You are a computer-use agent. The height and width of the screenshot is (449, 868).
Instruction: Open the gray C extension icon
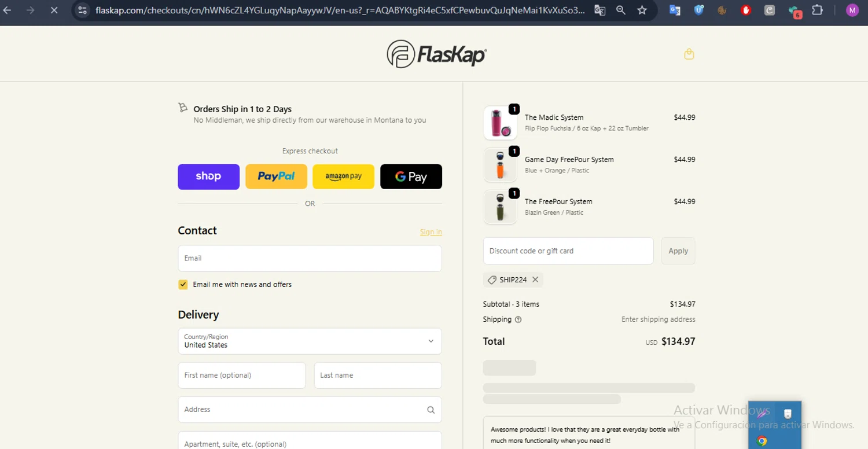(769, 10)
